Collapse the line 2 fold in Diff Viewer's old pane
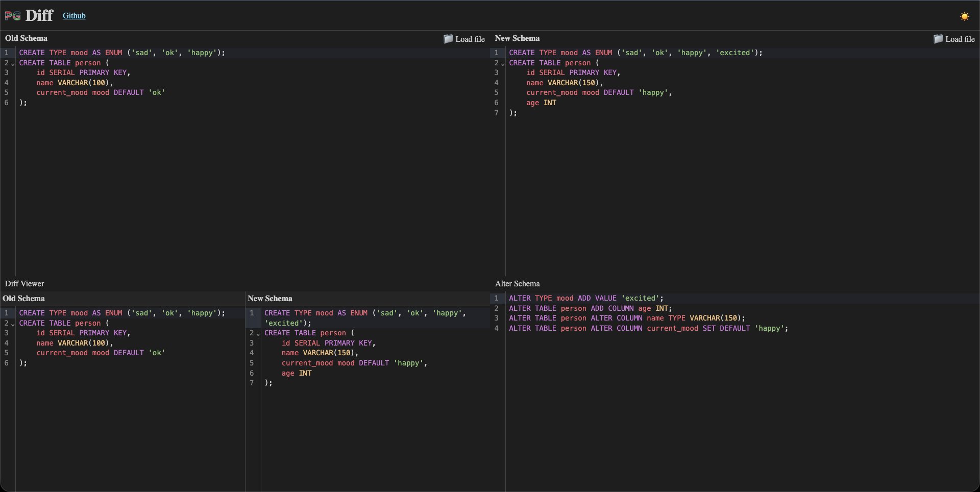The image size is (980, 492). tap(13, 325)
